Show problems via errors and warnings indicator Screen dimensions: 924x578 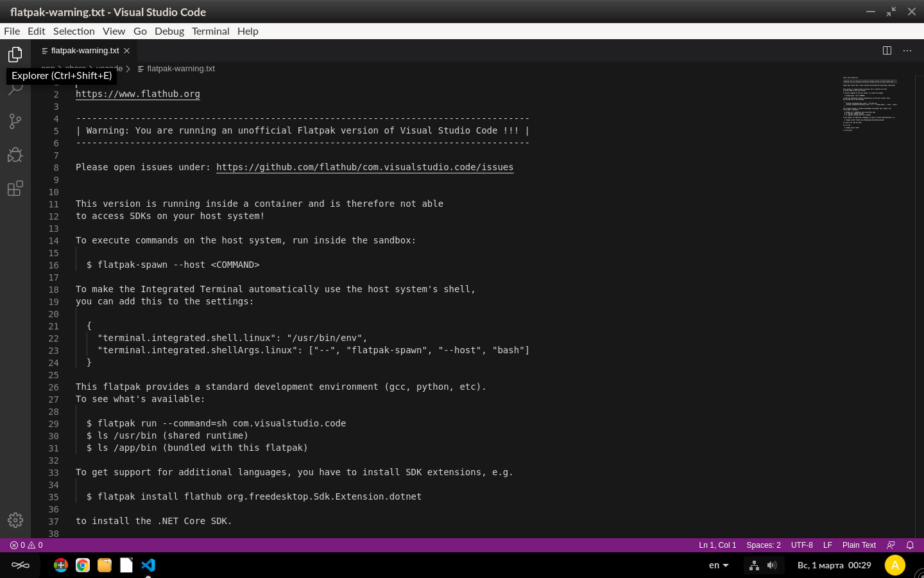(x=26, y=545)
